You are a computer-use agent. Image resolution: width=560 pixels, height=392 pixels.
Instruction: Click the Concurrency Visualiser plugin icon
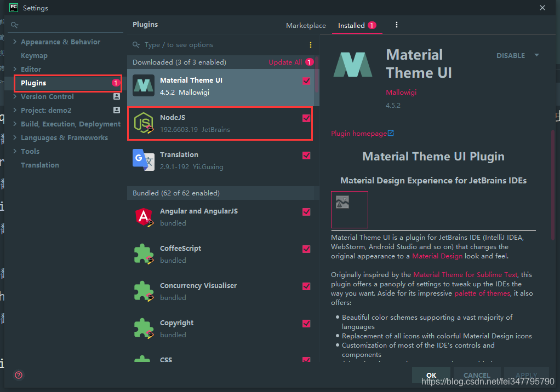(x=144, y=291)
